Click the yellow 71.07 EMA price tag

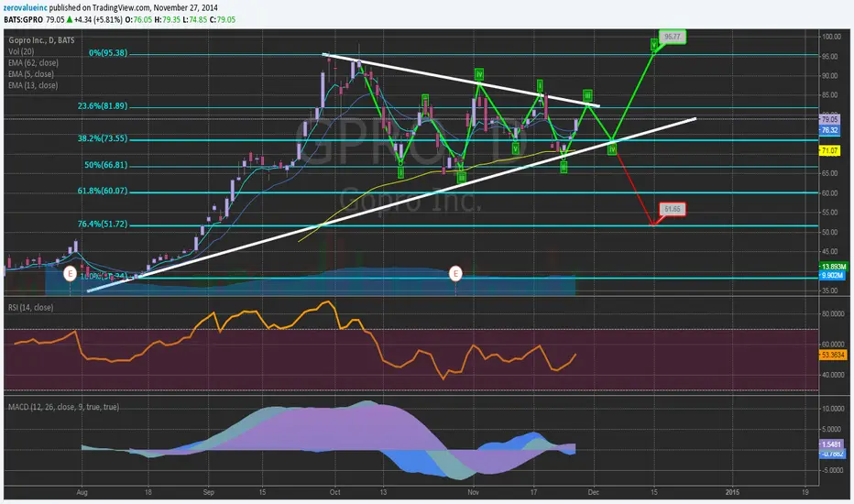pos(829,151)
